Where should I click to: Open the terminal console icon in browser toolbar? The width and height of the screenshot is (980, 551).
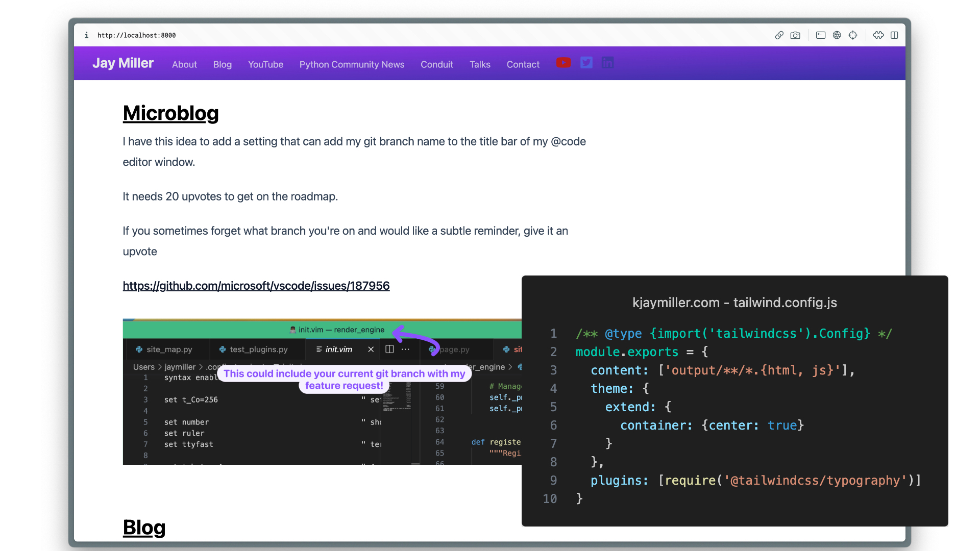[x=821, y=35]
